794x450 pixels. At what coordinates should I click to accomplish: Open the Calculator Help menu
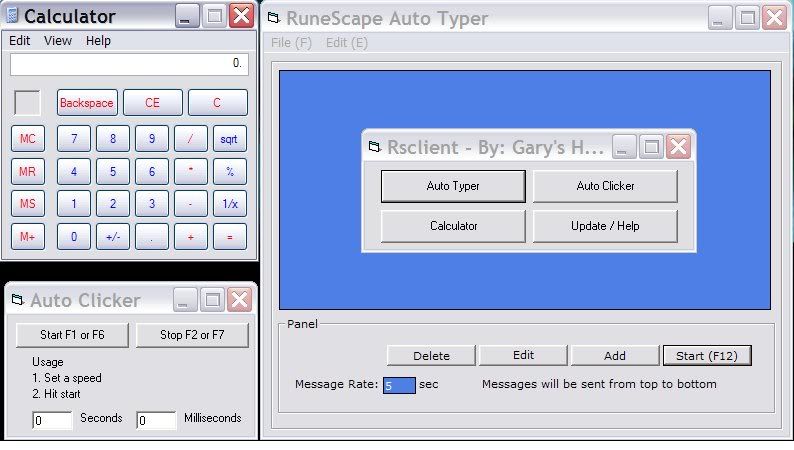pyautogui.click(x=98, y=40)
